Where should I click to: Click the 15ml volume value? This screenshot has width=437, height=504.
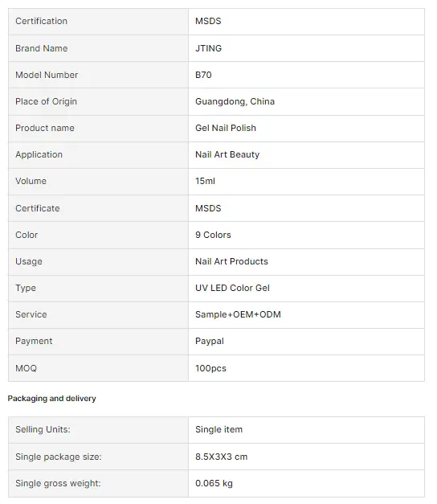pyautogui.click(x=205, y=181)
